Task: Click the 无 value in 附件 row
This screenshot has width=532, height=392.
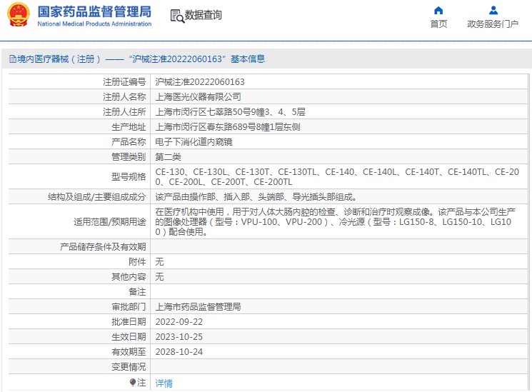Action: point(159,261)
